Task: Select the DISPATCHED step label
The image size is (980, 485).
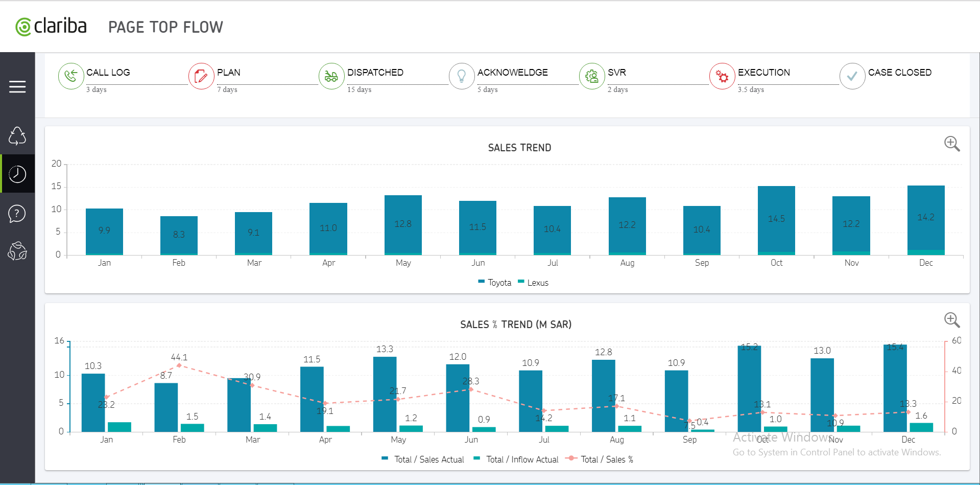Action: coord(375,73)
